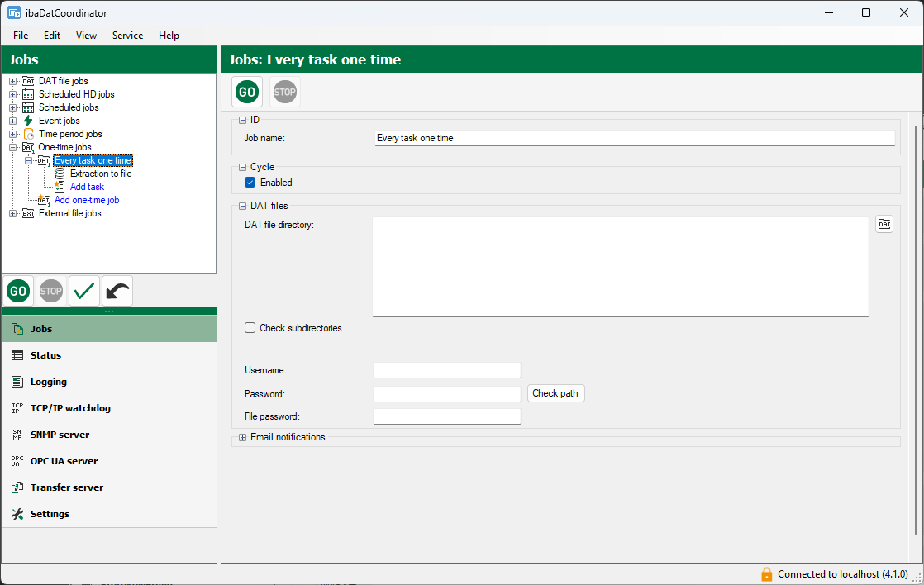Expand the Email notifications section

point(242,438)
